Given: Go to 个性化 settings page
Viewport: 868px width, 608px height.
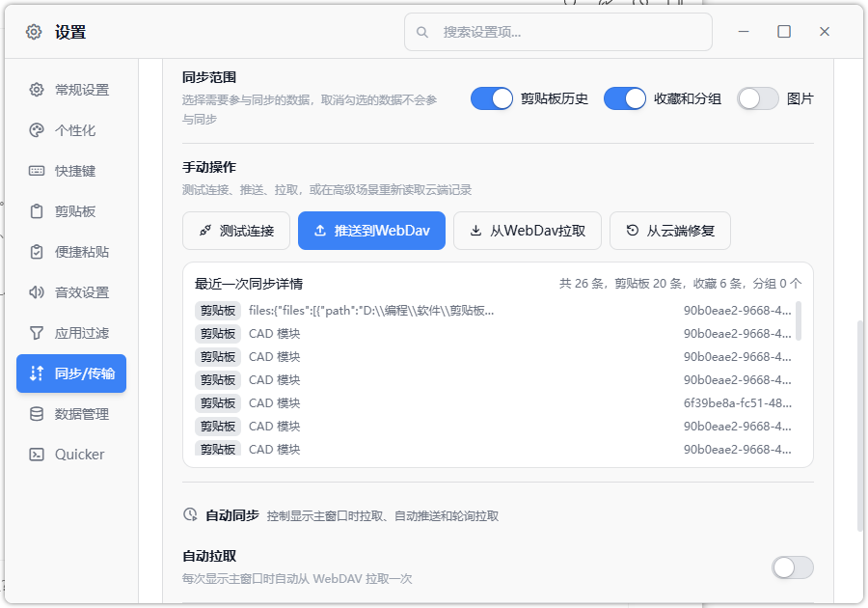Looking at the screenshot, I should pos(71,130).
